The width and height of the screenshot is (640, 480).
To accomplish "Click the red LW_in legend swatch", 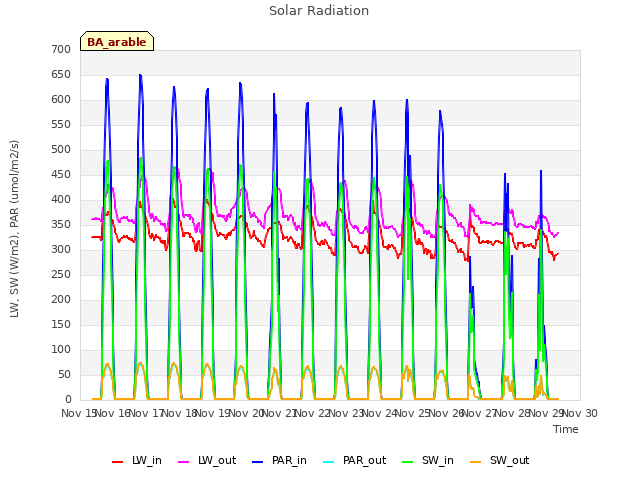I will pyautogui.click(x=118, y=462).
